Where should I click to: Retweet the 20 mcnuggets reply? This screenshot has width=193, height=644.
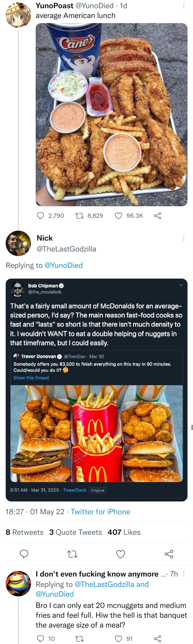(x=79, y=639)
